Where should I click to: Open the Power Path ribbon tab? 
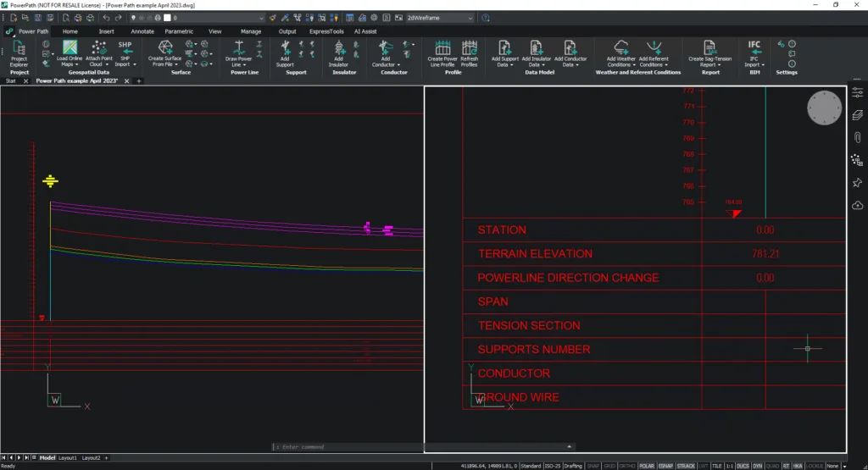click(x=33, y=31)
